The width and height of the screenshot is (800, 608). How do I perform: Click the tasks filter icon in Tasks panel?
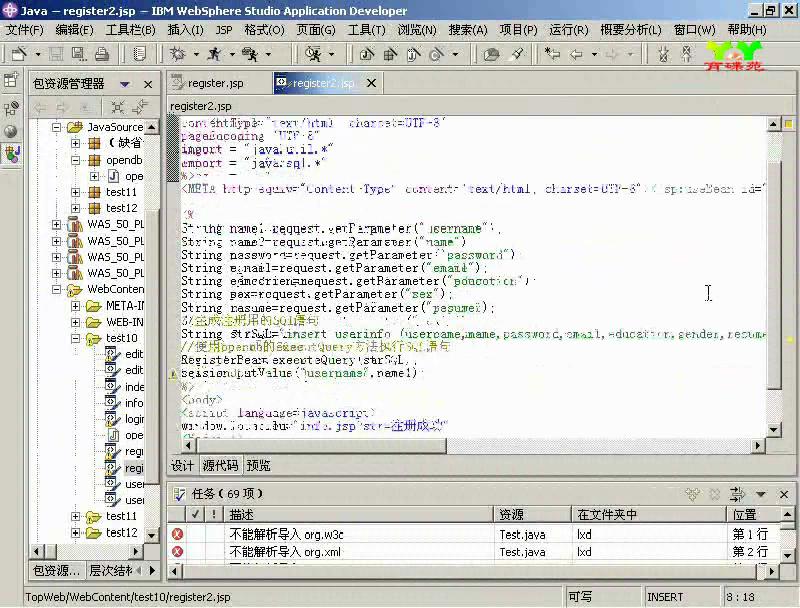tap(737, 494)
